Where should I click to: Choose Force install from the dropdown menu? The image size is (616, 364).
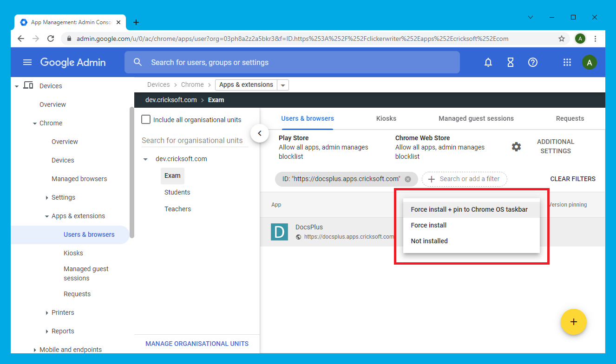(428, 225)
